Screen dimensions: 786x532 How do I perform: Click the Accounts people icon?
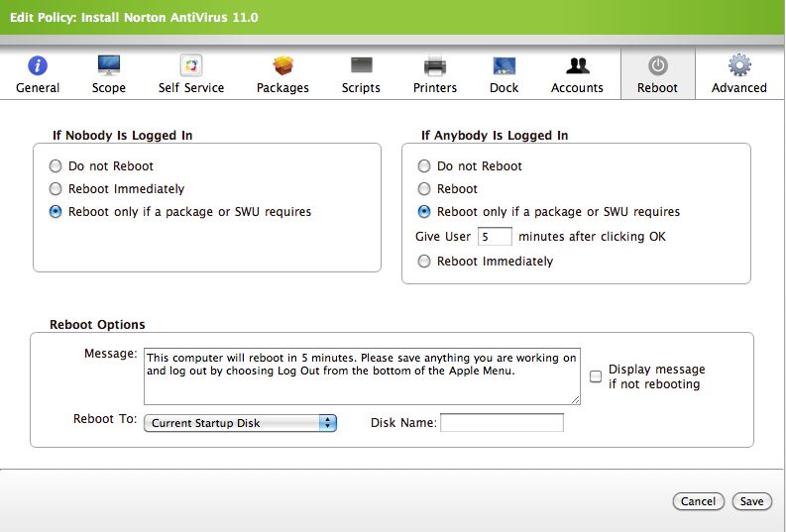tap(578, 65)
